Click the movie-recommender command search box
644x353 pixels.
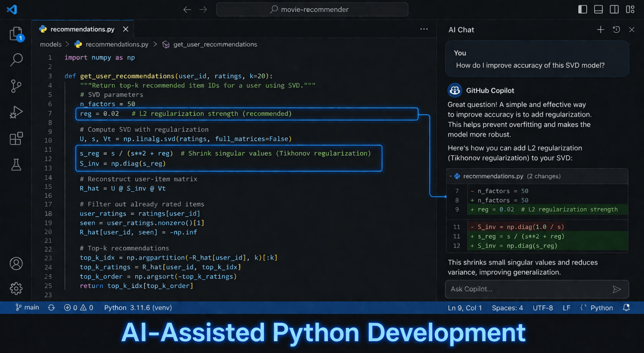click(x=312, y=9)
